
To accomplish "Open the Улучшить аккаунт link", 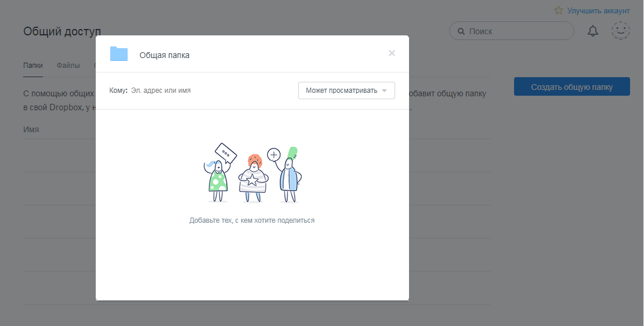I will (598, 10).
